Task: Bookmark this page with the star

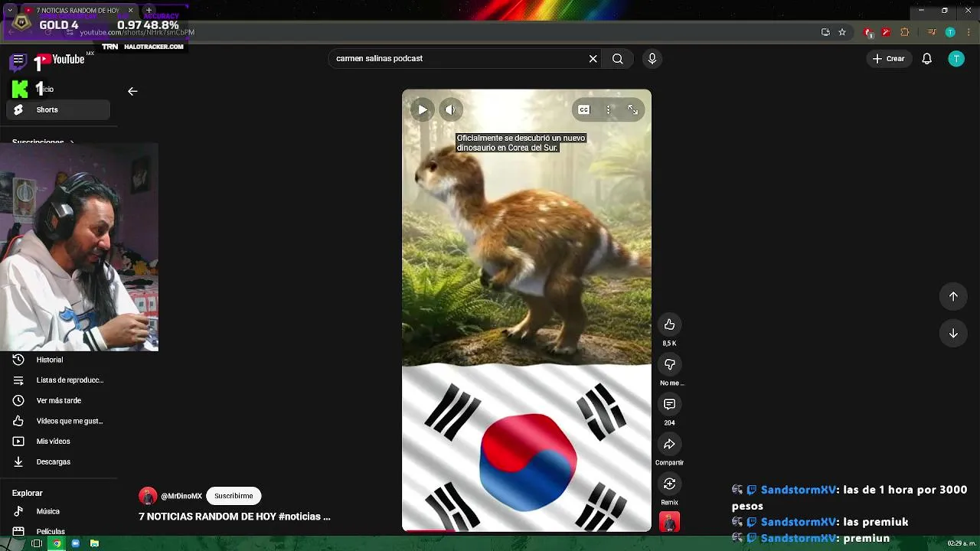Action: click(842, 32)
